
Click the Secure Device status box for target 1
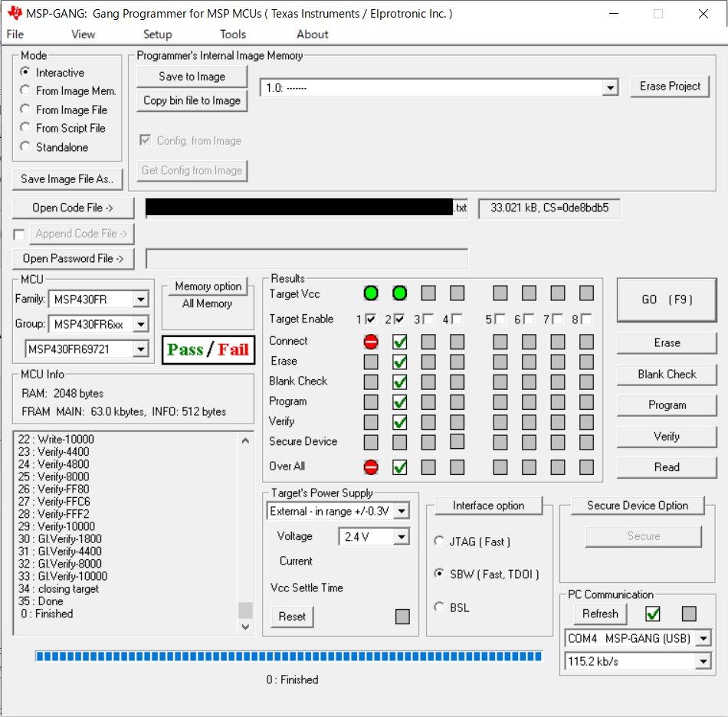point(370,442)
